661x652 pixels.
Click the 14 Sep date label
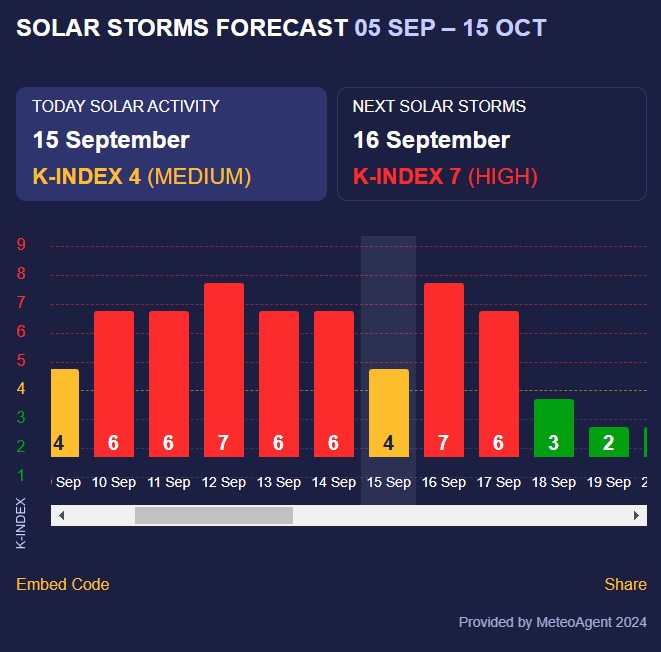pos(334,482)
